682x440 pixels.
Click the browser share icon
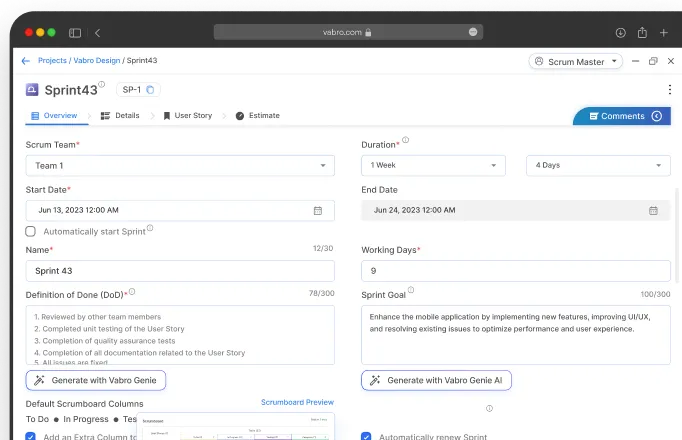click(x=642, y=32)
